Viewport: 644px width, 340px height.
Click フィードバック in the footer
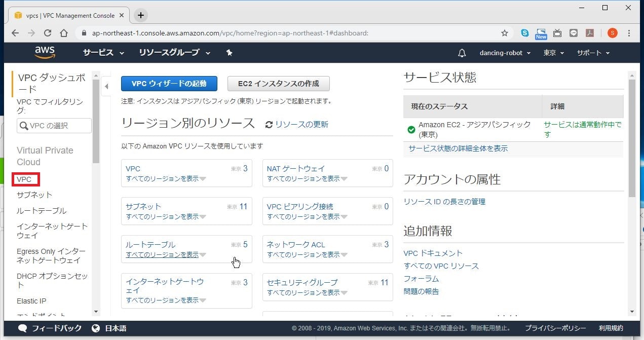click(x=50, y=328)
